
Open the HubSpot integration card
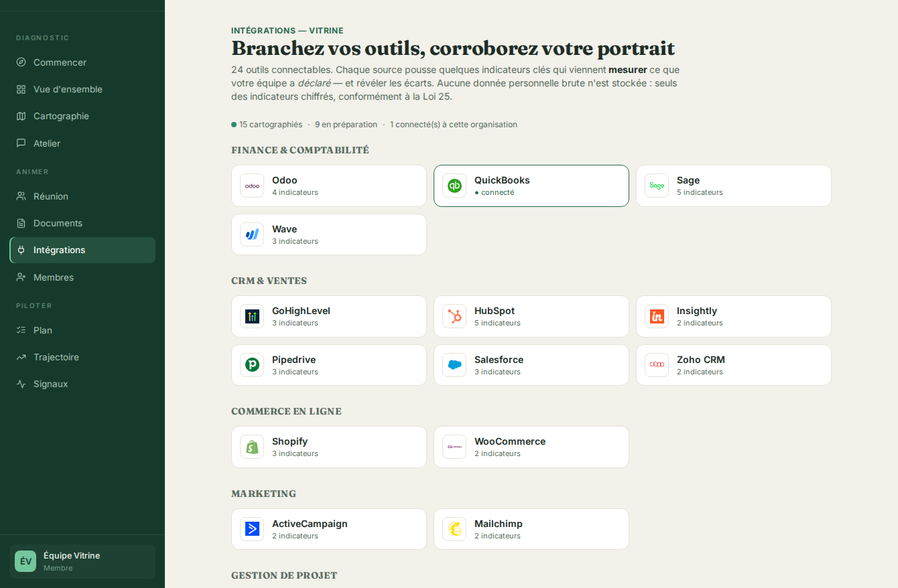click(x=531, y=316)
